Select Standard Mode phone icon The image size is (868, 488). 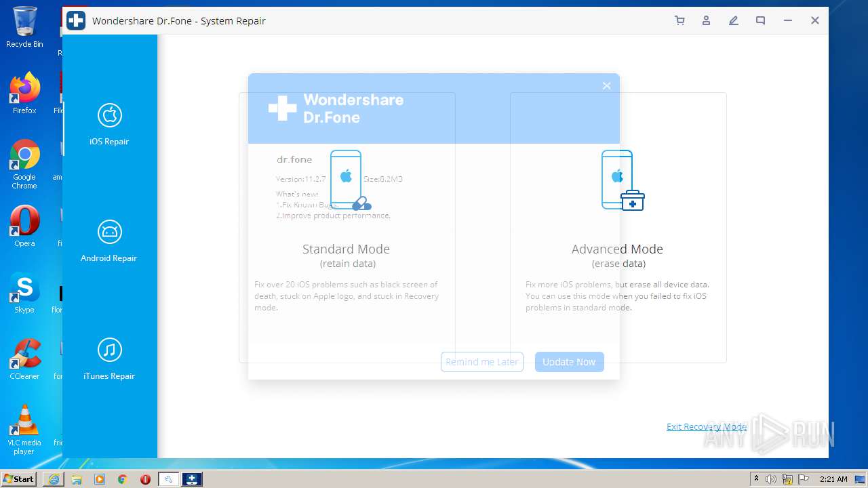350,180
